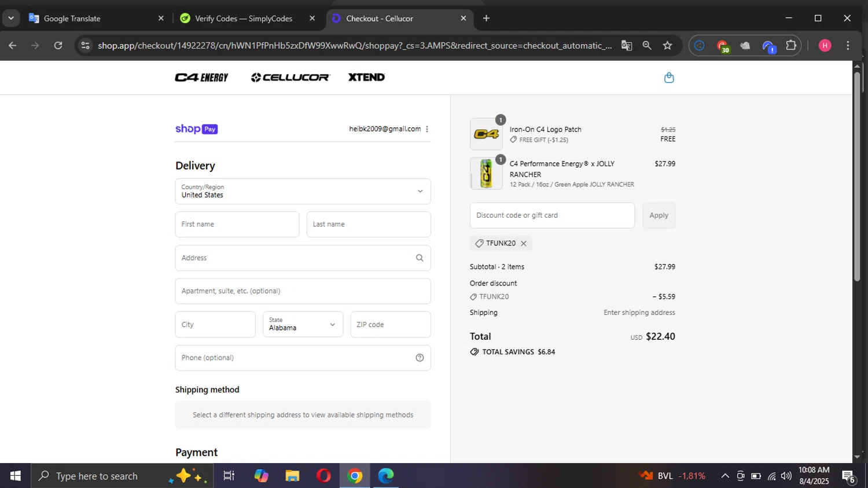
Task: Open the Chrome profile avatar H
Action: click(825, 46)
